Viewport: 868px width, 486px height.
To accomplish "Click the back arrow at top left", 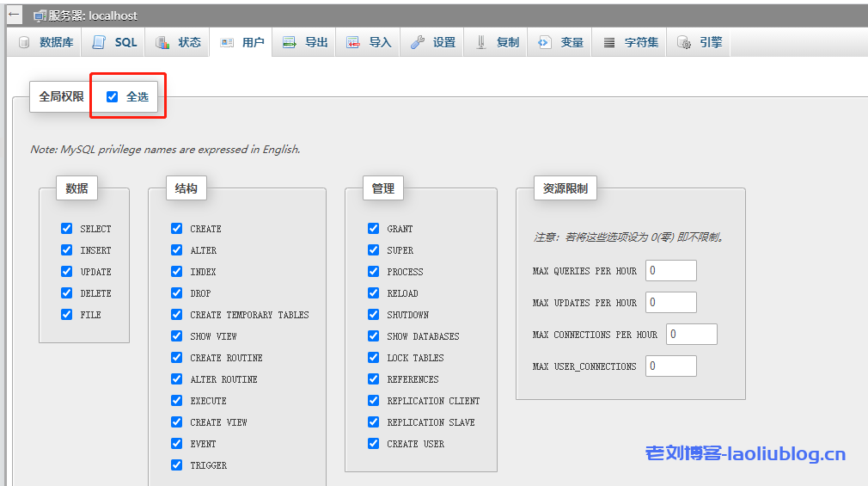I will click(x=14, y=15).
